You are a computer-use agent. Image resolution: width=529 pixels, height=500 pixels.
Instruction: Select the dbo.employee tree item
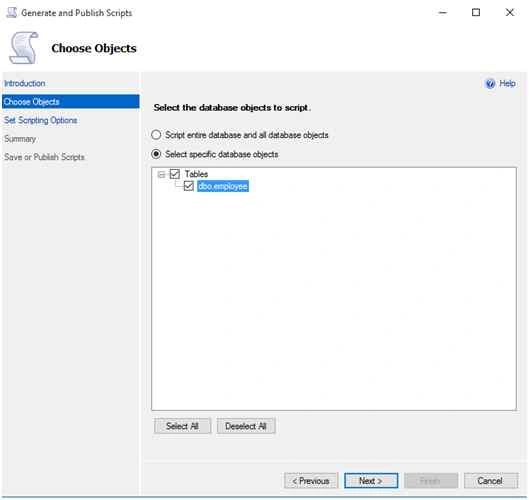click(x=223, y=186)
